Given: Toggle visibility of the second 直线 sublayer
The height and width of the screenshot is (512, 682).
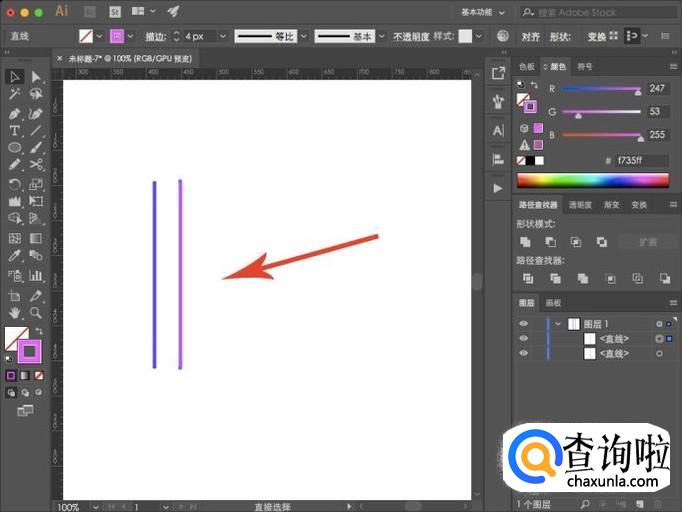Looking at the screenshot, I should coord(523,354).
